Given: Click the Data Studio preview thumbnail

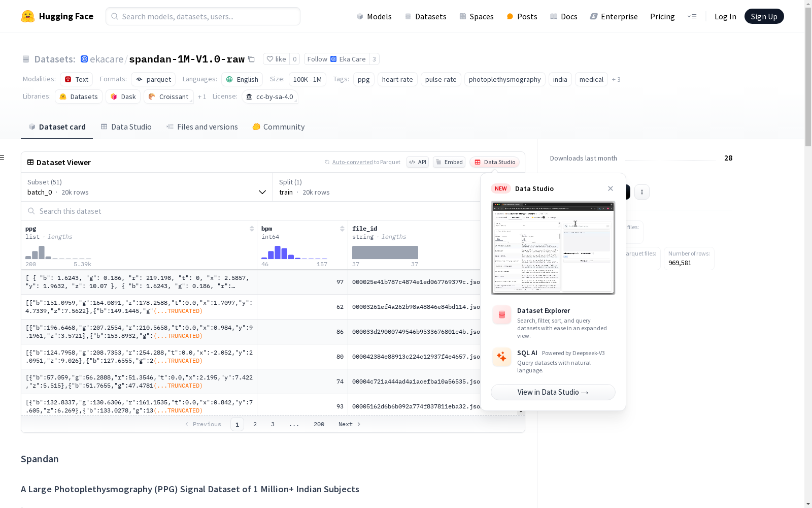Looking at the screenshot, I should pos(553,248).
